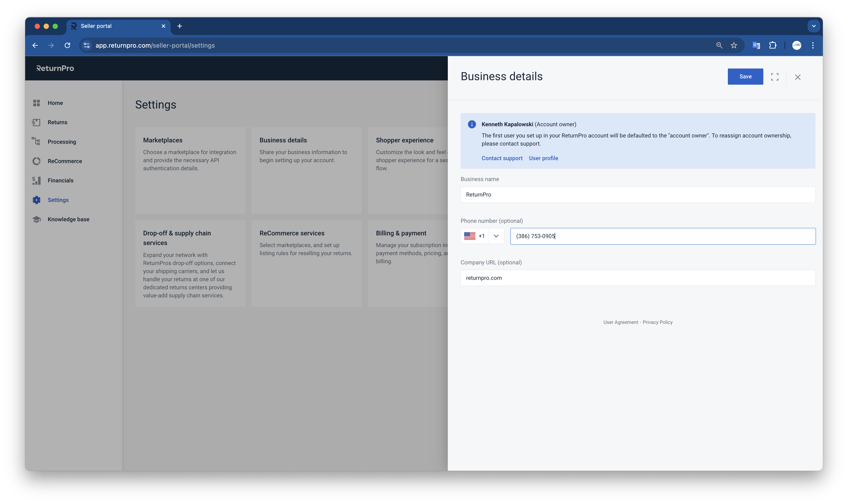The height and width of the screenshot is (504, 848).
Task: Open Knowledge base graduation cap icon
Action: (36, 219)
